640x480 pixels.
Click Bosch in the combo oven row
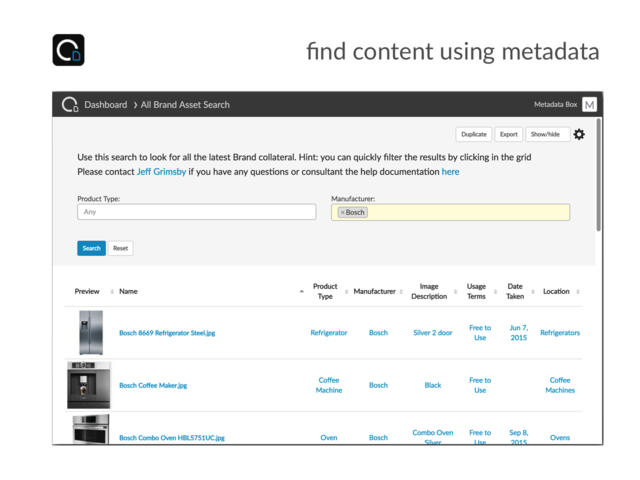[378, 438]
